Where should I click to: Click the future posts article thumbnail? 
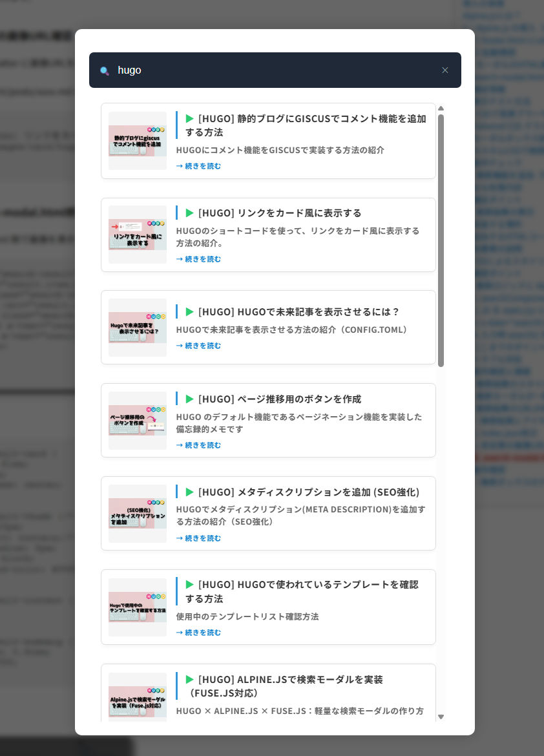point(137,328)
